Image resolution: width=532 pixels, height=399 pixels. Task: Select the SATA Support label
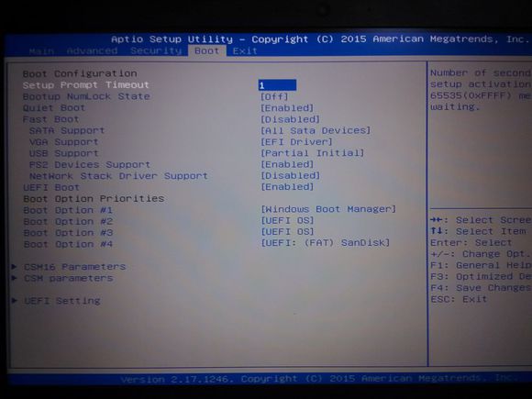[x=67, y=130]
